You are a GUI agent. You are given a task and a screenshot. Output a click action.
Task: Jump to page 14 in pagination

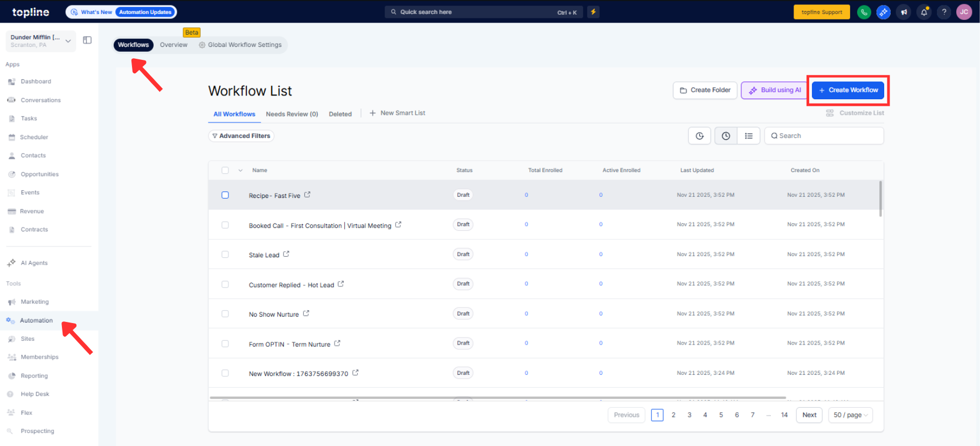click(784, 415)
